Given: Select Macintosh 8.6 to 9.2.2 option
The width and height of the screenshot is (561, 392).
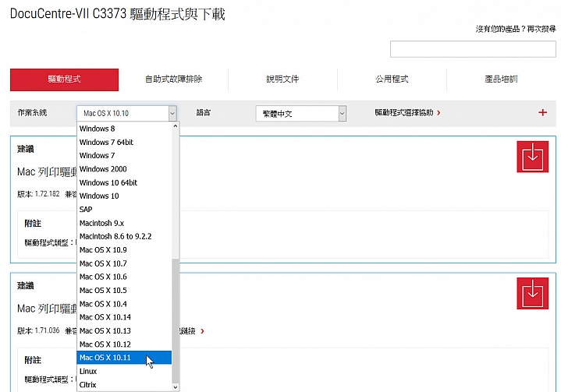Looking at the screenshot, I should pos(124,236).
